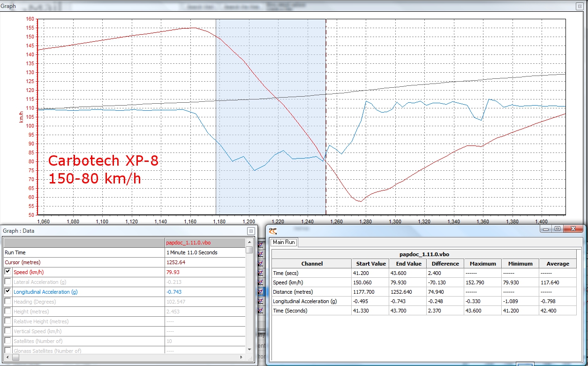Image resolution: width=588 pixels, height=366 pixels.
Task: Select the Distance (metres) row label
Action: [x=293, y=292]
